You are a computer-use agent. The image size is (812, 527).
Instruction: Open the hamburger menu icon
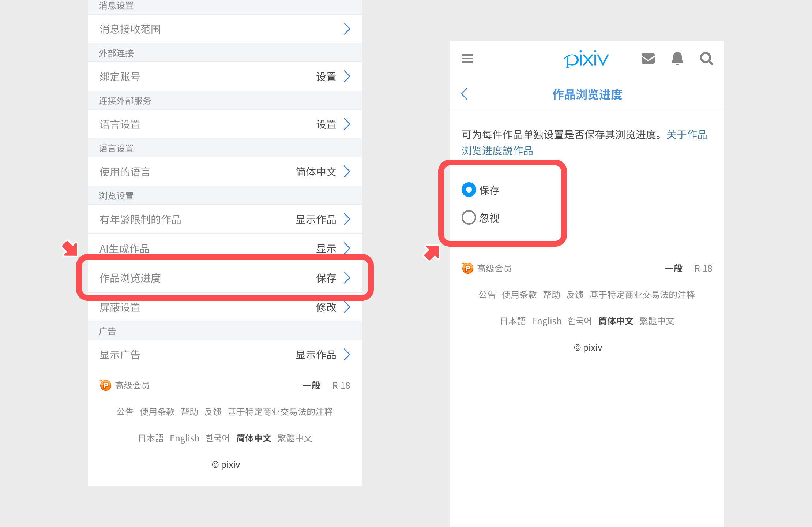pyautogui.click(x=467, y=59)
